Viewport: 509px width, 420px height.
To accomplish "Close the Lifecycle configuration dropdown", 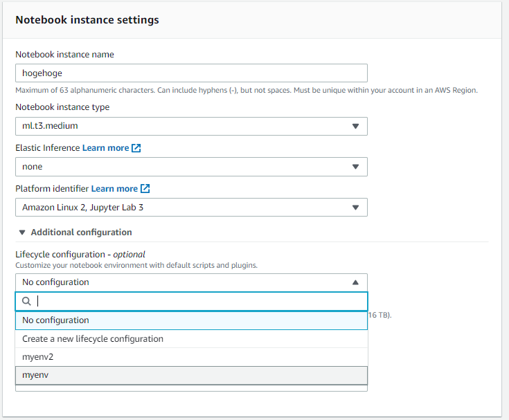I will coord(191,282).
